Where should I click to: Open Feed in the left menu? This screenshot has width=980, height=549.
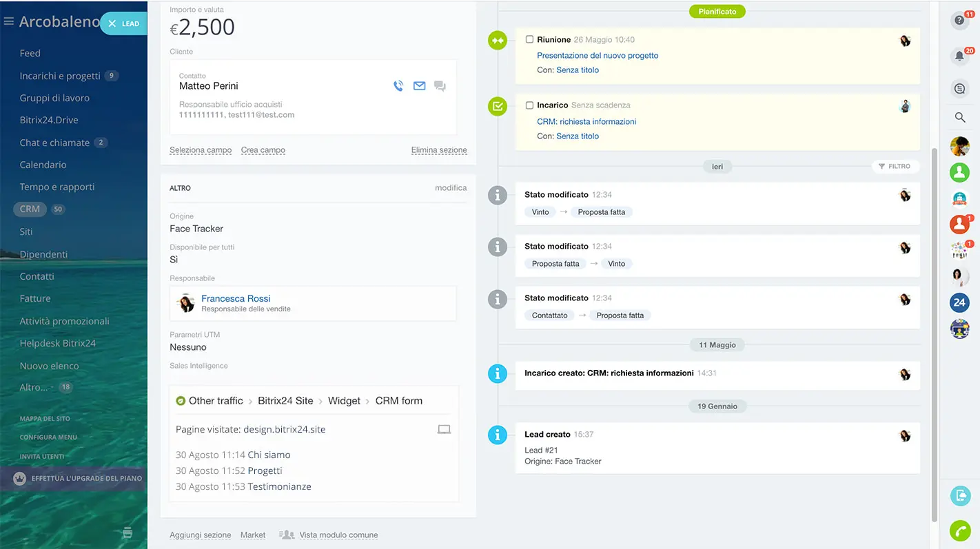tap(30, 53)
